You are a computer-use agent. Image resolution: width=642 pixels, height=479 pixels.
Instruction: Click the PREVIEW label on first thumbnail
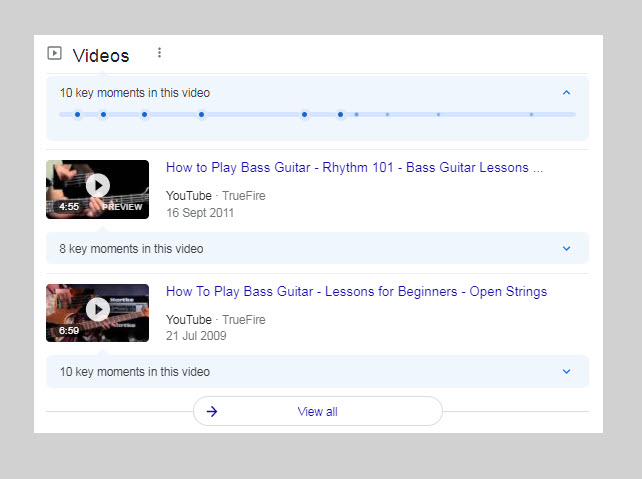[122, 207]
